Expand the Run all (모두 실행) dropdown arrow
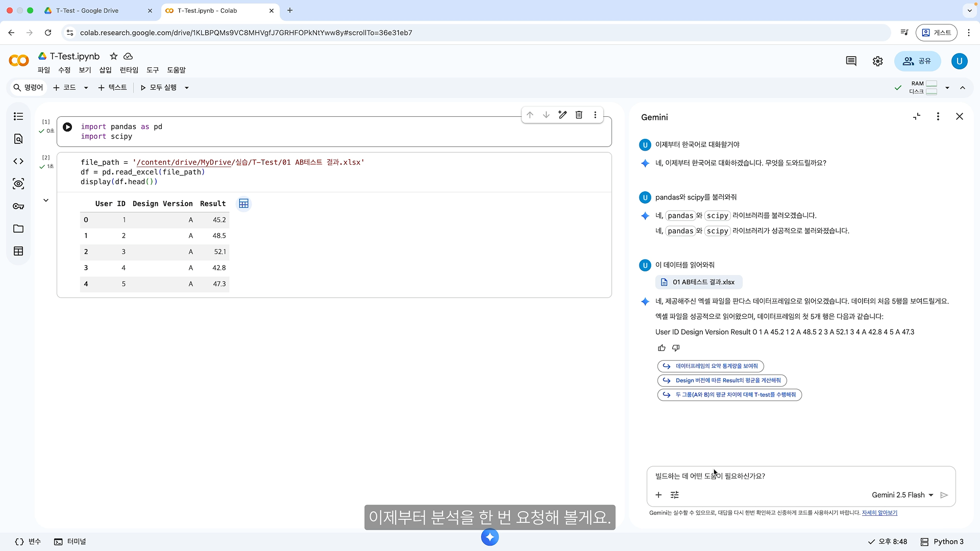 point(187,88)
